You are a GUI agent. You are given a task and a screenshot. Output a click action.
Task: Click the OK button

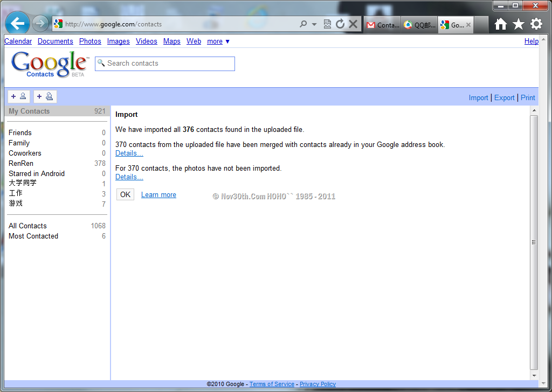(125, 194)
